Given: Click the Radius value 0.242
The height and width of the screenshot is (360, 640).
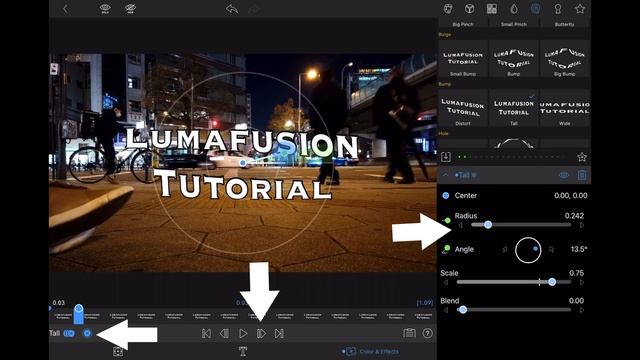Looking at the screenshot, I should [x=574, y=216].
